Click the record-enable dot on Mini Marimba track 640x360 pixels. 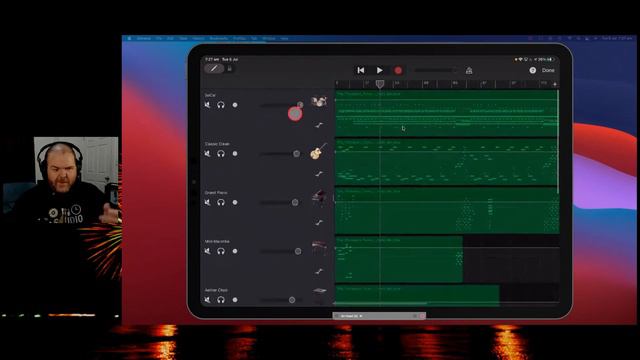point(235,251)
